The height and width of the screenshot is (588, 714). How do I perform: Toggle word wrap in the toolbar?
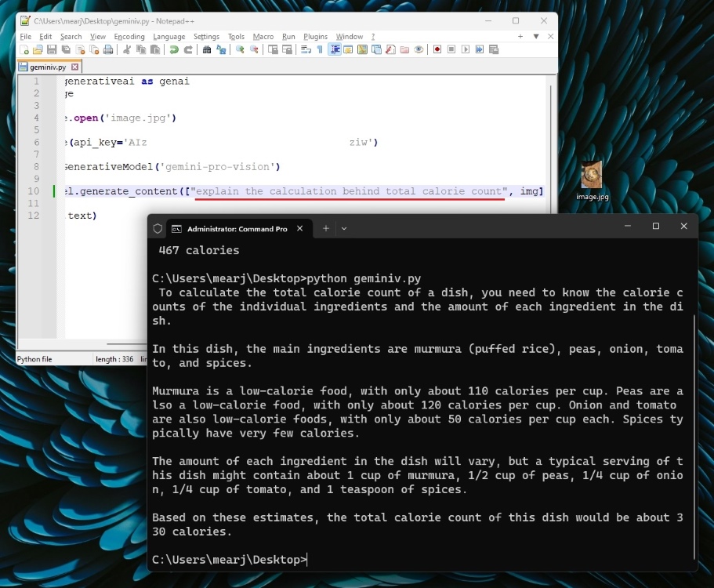[x=306, y=49]
